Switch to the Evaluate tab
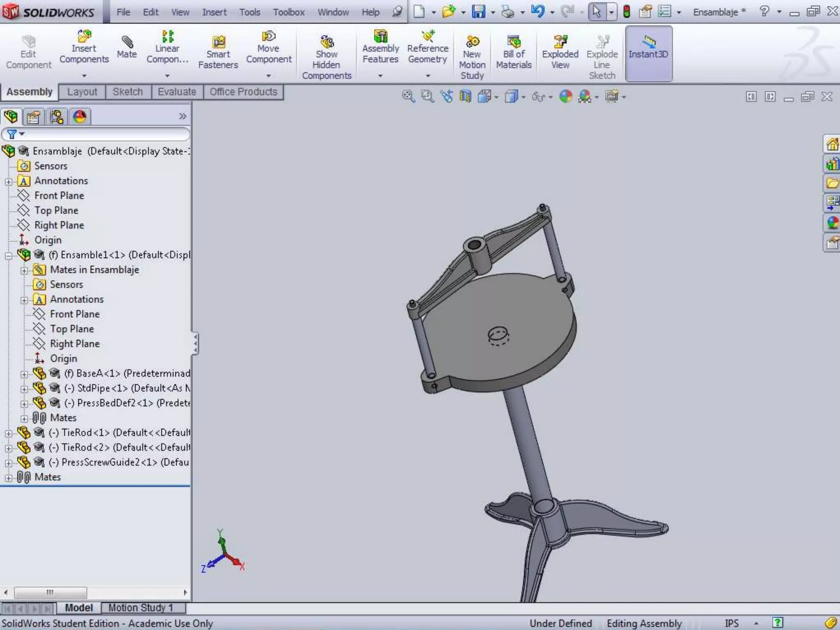Screen dimensions: 840x630 [177, 92]
